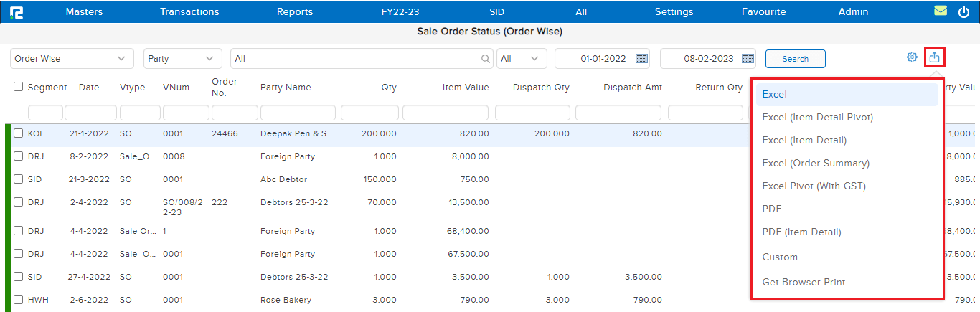Select PDF (Item Detail) from export menu
The width and height of the screenshot is (980, 312).
(801, 232)
